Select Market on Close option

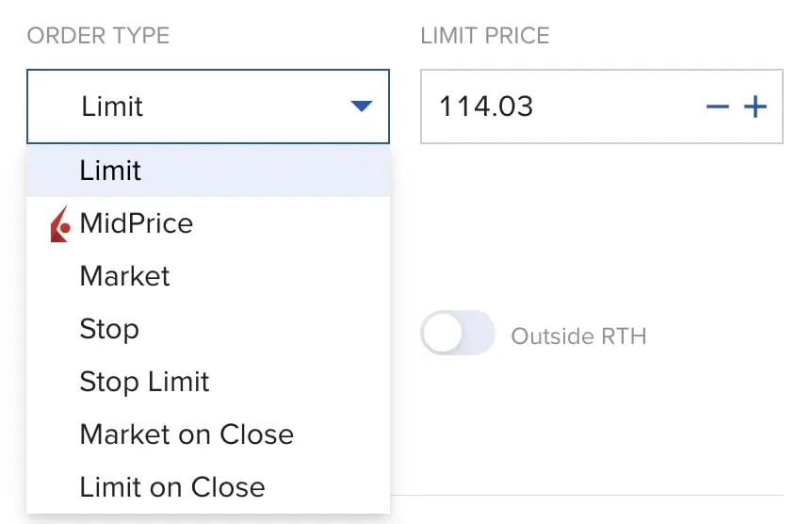coord(187,434)
